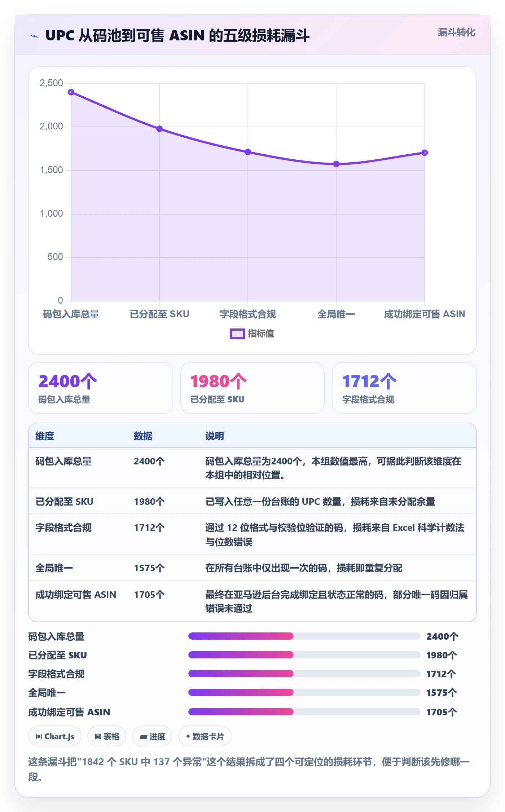Select the Chart.js tag chip
Screen dimensions: 505x812
click(x=55, y=736)
